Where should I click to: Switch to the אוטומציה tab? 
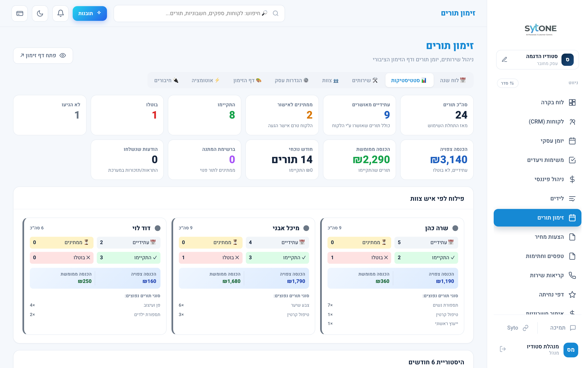pyautogui.click(x=206, y=80)
